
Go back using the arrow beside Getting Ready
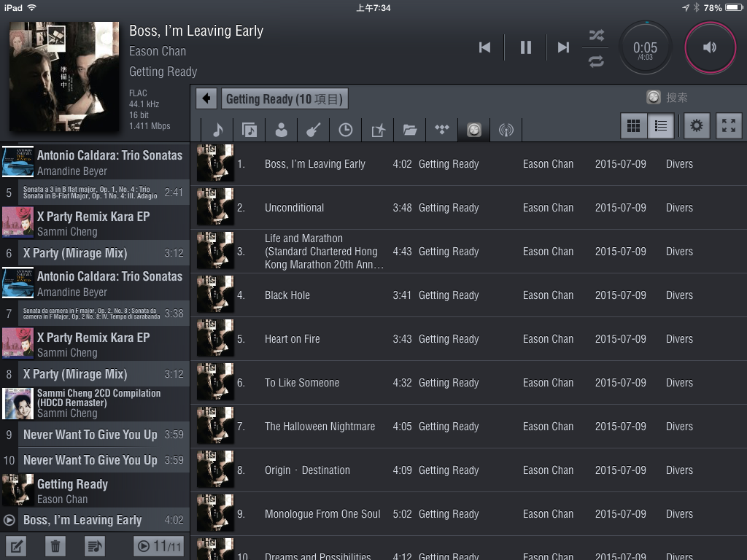coord(207,98)
